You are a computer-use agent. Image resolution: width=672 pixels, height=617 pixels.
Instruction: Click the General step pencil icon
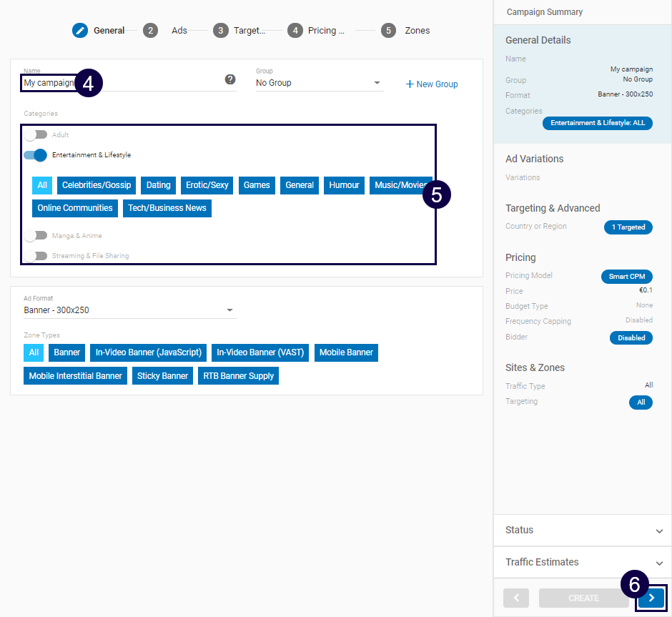coord(80,31)
